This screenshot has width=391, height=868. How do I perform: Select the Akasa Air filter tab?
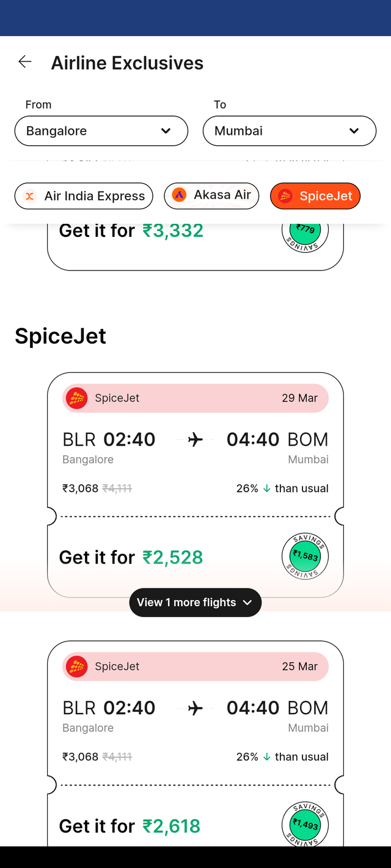211,195
